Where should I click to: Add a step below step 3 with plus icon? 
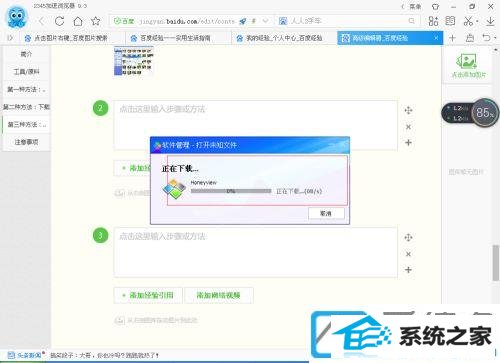(408, 270)
